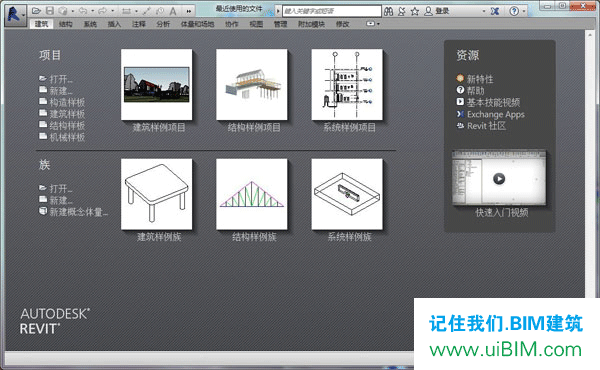Click the Tag by category icon

click(x=160, y=11)
